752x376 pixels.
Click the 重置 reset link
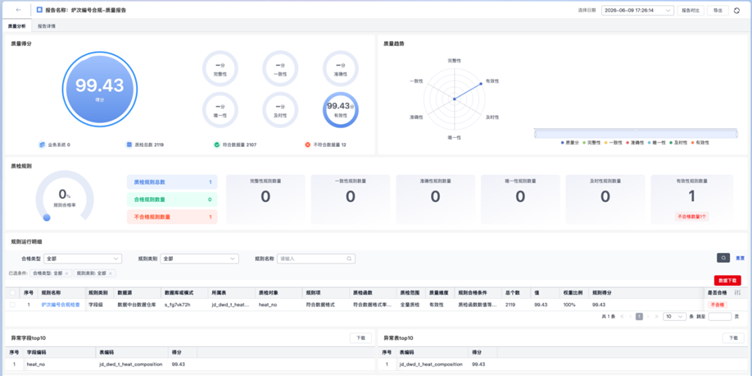pos(740,258)
